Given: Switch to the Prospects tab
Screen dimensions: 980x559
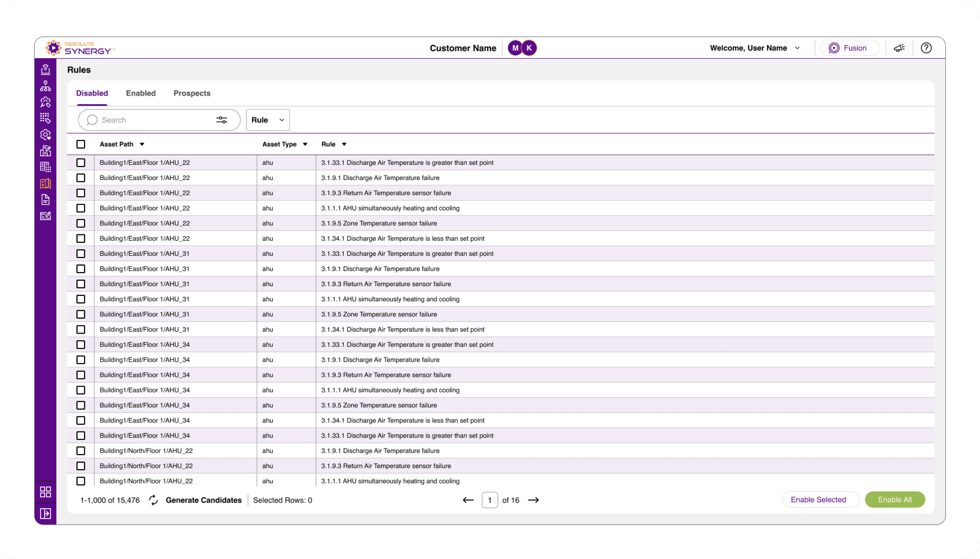Looking at the screenshot, I should [192, 93].
